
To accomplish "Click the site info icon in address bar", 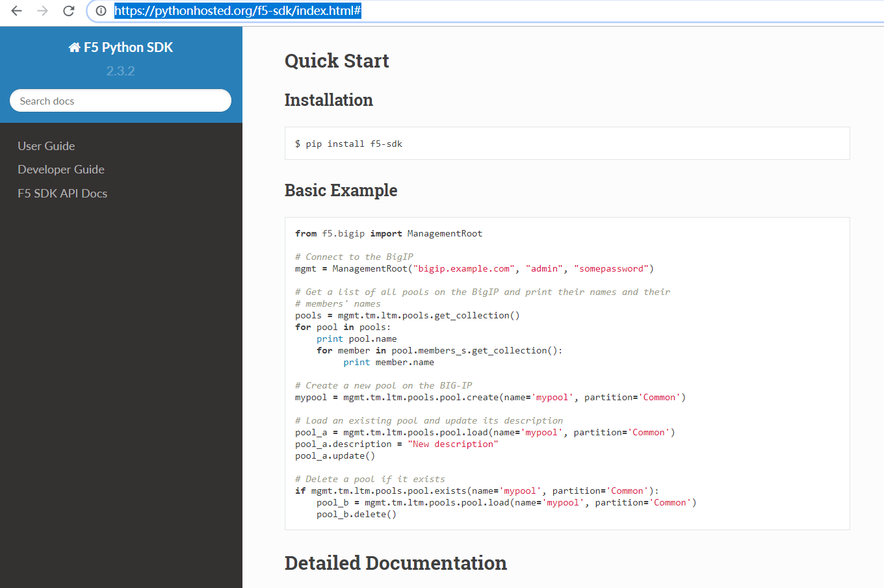I will point(101,10).
